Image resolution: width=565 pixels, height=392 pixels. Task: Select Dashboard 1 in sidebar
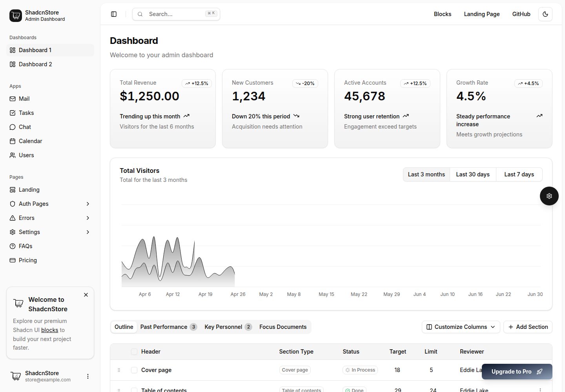(50, 50)
